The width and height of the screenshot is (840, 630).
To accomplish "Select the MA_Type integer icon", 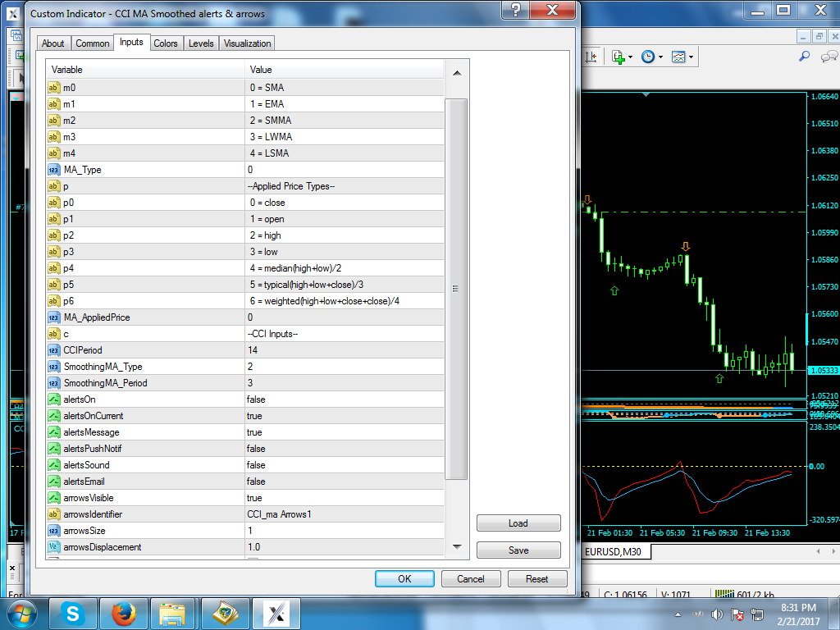I will click(54, 170).
